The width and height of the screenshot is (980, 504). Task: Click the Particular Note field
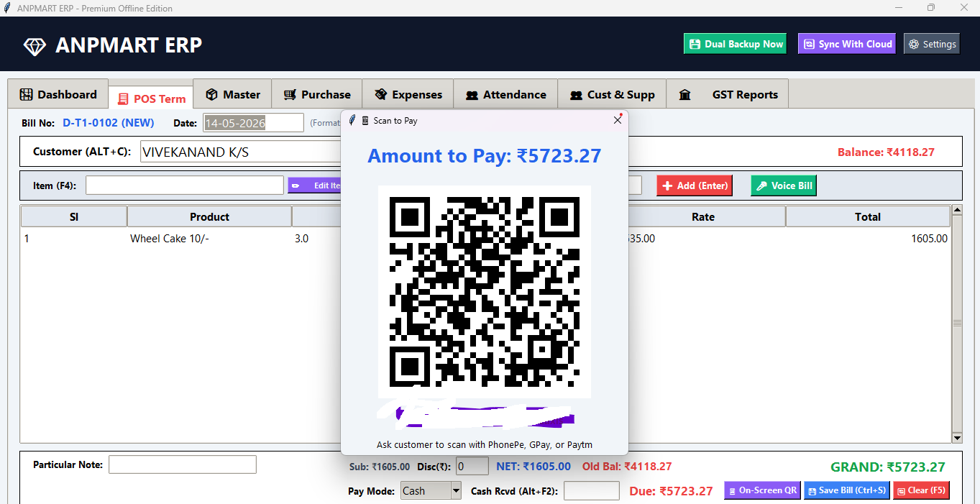pyautogui.click(x=183, y=464)
